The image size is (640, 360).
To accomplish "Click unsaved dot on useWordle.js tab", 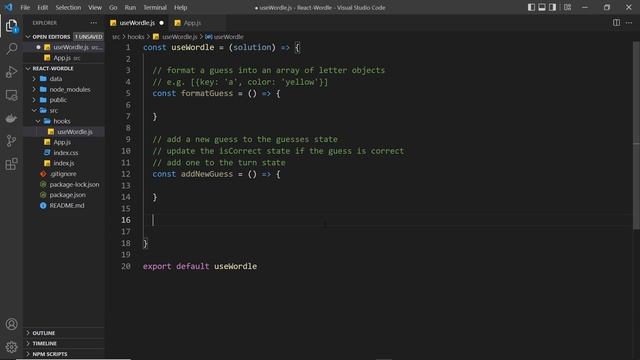I will point(162,23).
